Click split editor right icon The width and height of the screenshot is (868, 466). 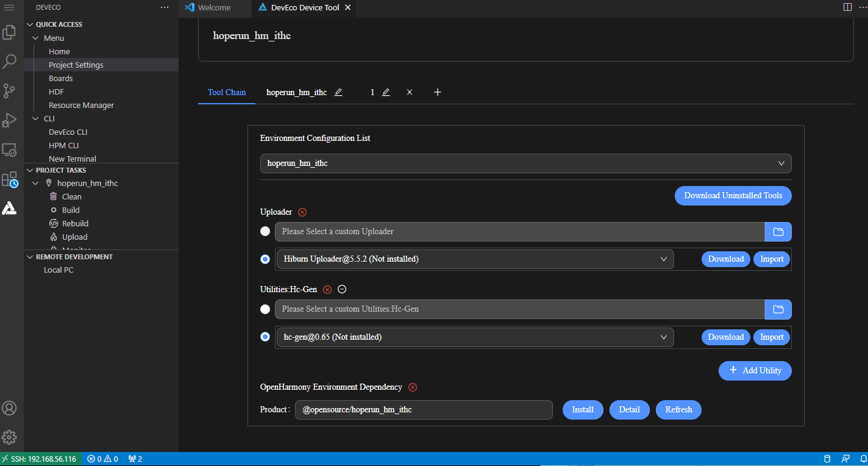coord(847,7)
